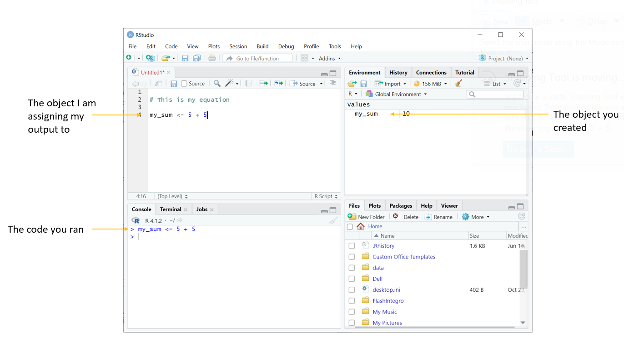The width and height of the screenshot is (624, 364).
Task: Click the Re-run previous code icon
Action: point(279,84)
